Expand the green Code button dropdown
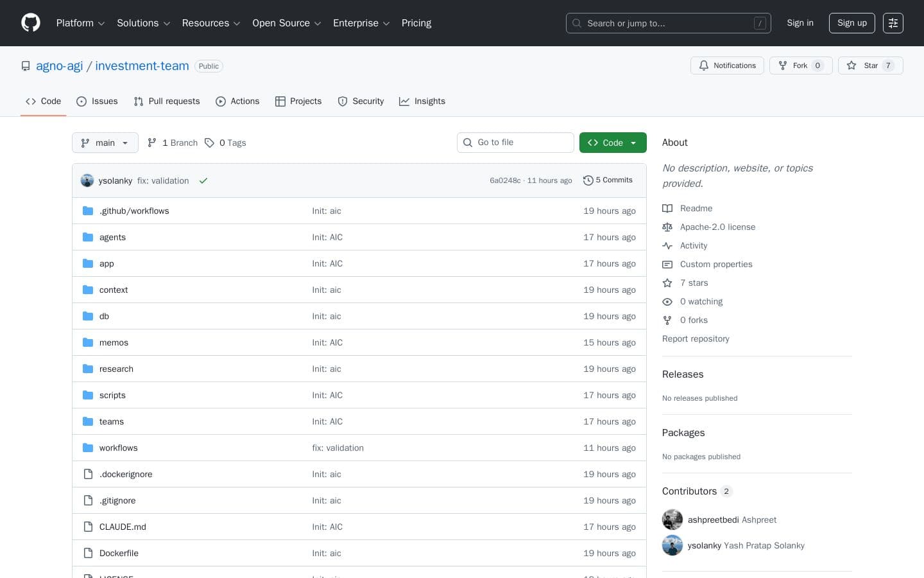Viewport: 924px width, 578px height. 633,143
